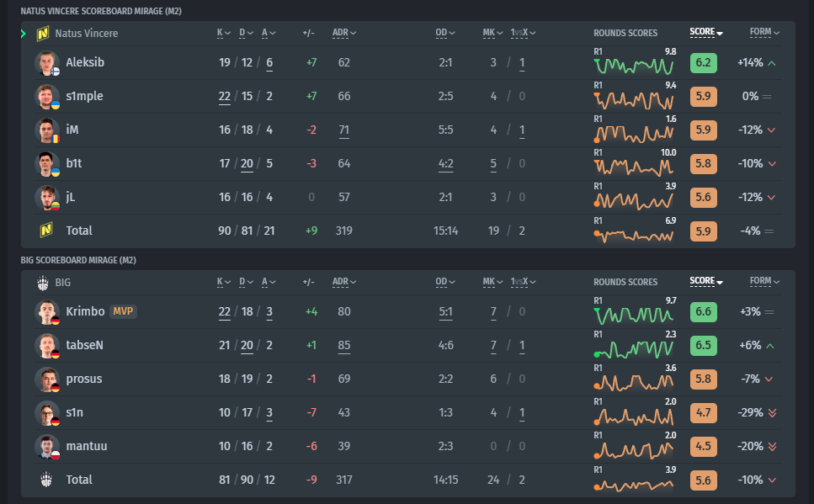
Task: Click tabseN's upward form trend arrow
Action: tap(770, 346)
